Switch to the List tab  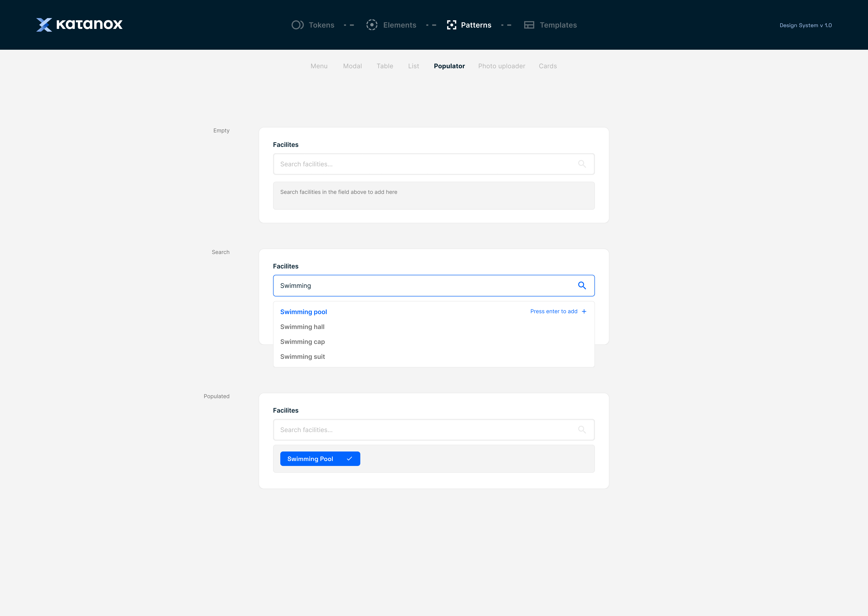coord(413,66)
